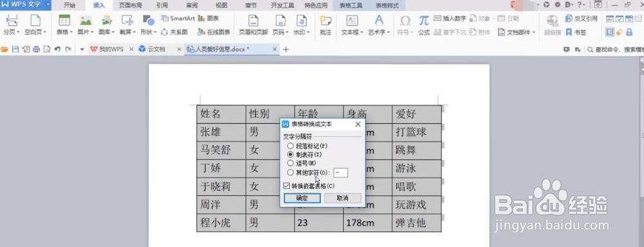Expand the 表格 dropdown arrow

pyautogui.click(x=71, y=32)
